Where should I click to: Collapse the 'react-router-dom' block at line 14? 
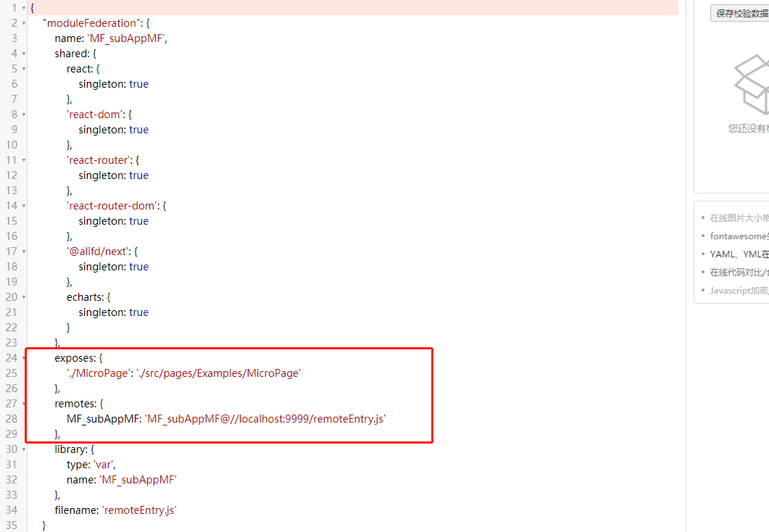[23, 205]
